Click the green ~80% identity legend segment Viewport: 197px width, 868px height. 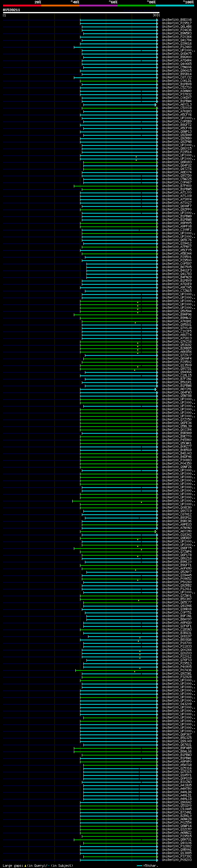point(137,6)
